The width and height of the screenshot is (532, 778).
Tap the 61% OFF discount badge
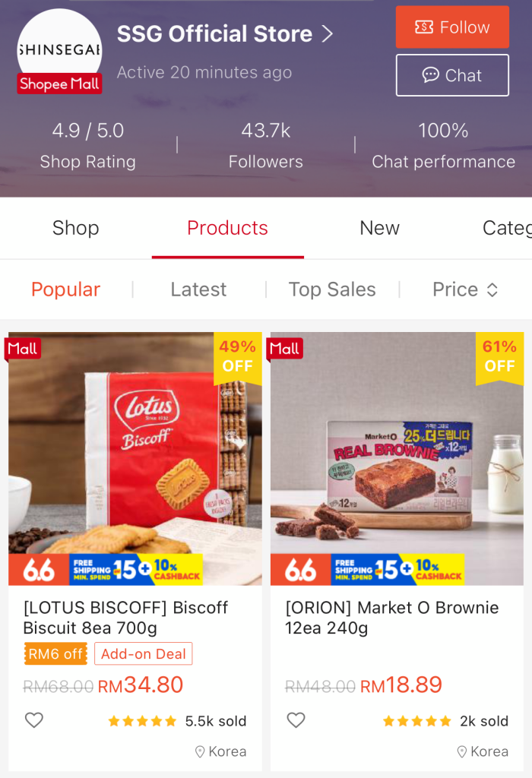point(499,356)
